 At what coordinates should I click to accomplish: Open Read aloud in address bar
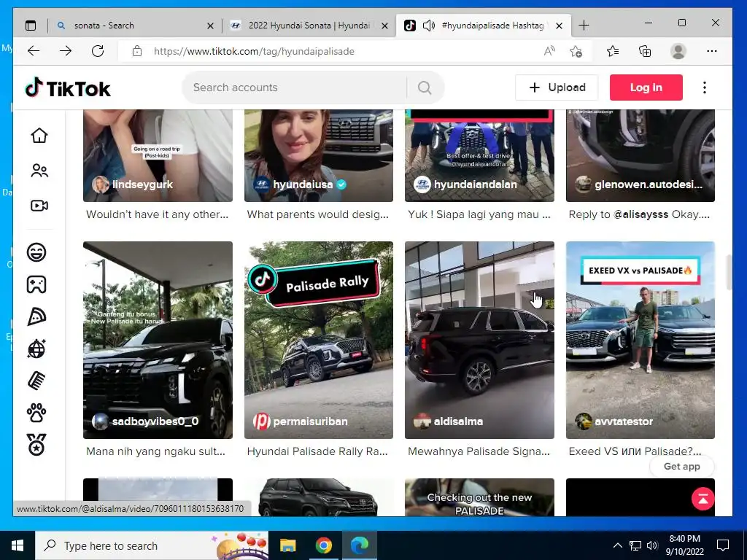coord(549,51)
